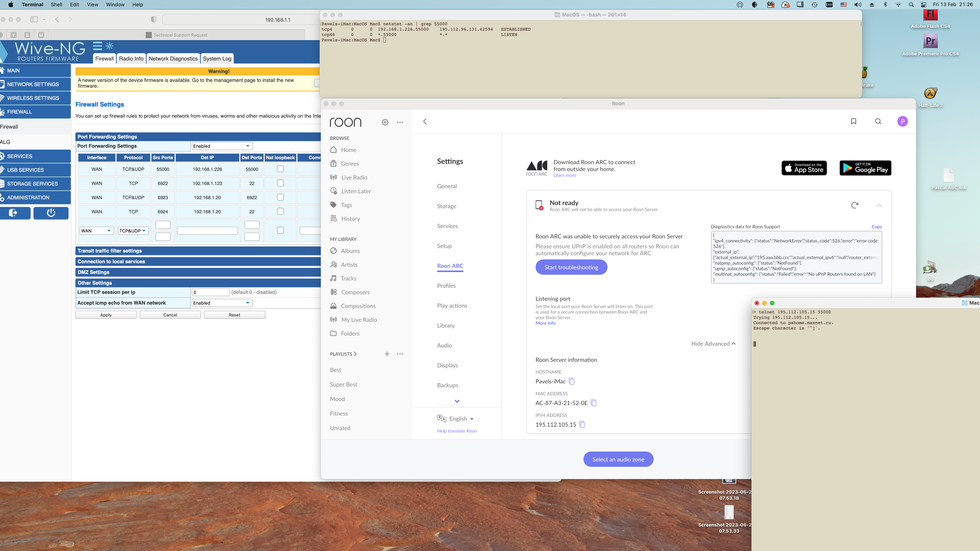Toggle Nat loopback for port 55000 rule
Viewport: 980px width, 551px height.
(280, 169)
